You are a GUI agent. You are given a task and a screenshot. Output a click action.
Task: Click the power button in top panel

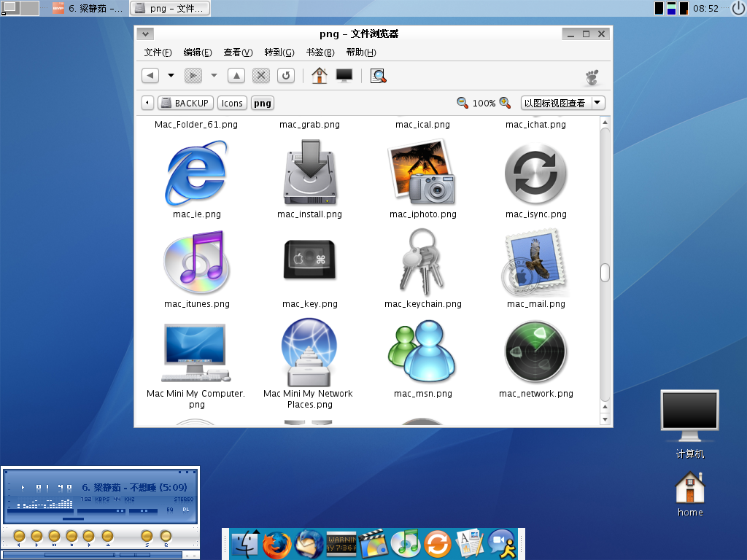738,8
